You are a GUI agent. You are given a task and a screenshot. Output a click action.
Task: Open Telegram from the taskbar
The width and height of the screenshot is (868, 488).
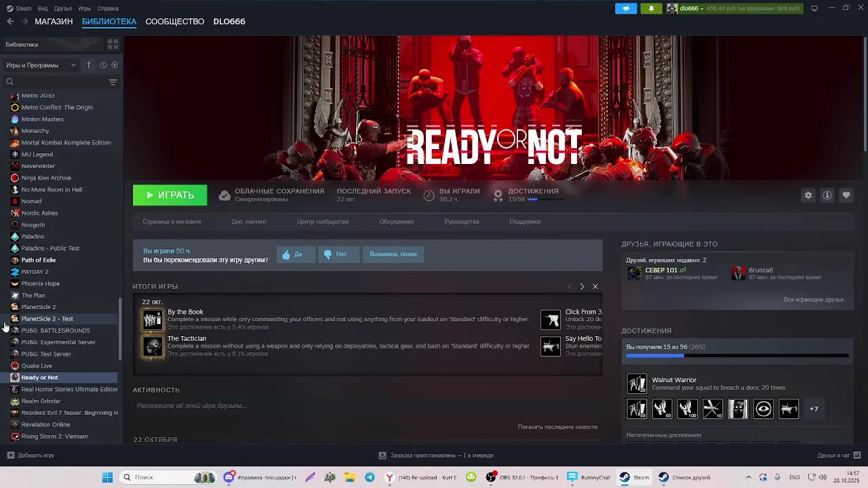[370, 477]
